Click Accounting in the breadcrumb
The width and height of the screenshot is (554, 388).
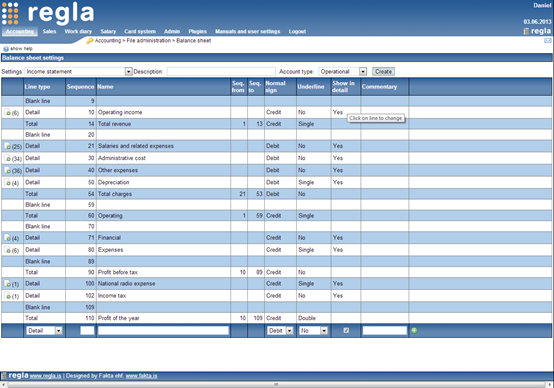108,41
